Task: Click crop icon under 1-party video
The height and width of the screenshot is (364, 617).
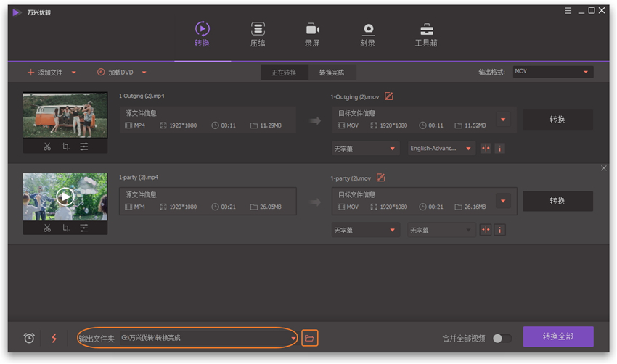Action: click(x=65, y=228)
